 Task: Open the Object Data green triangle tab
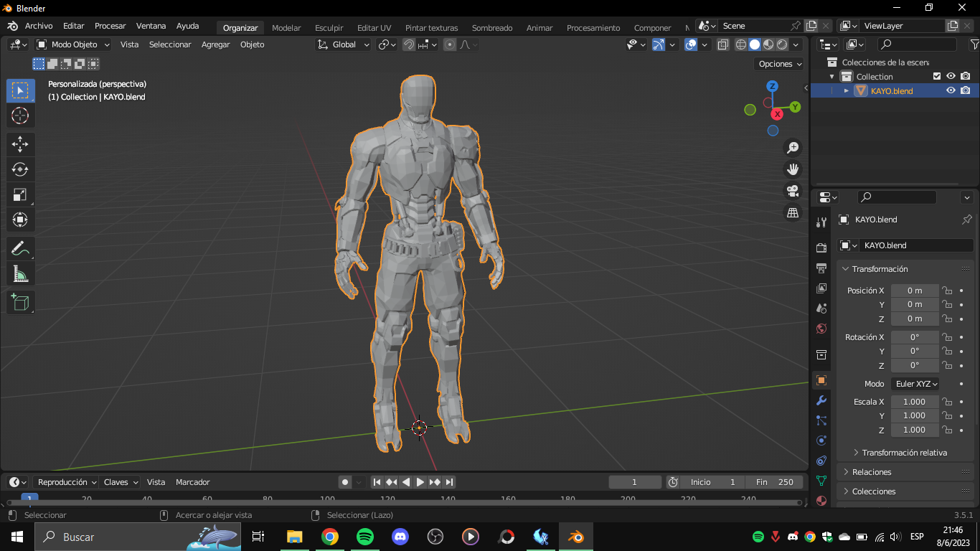click(821, 481)
